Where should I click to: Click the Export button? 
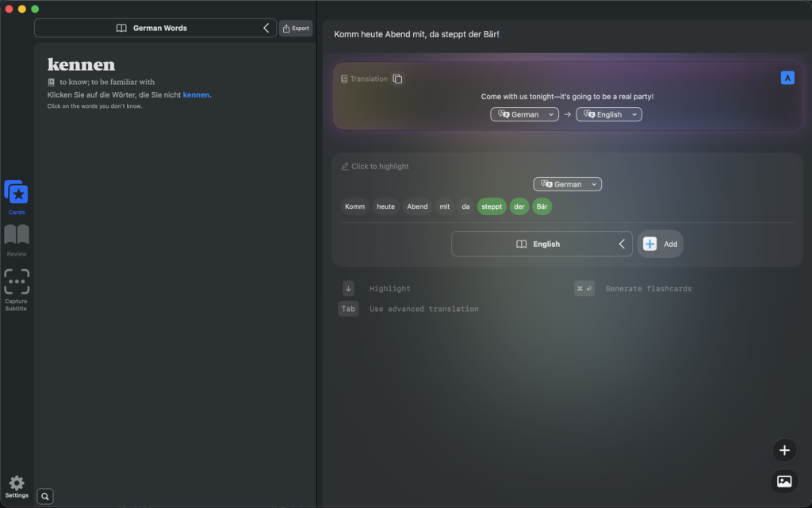click(296, 29)
